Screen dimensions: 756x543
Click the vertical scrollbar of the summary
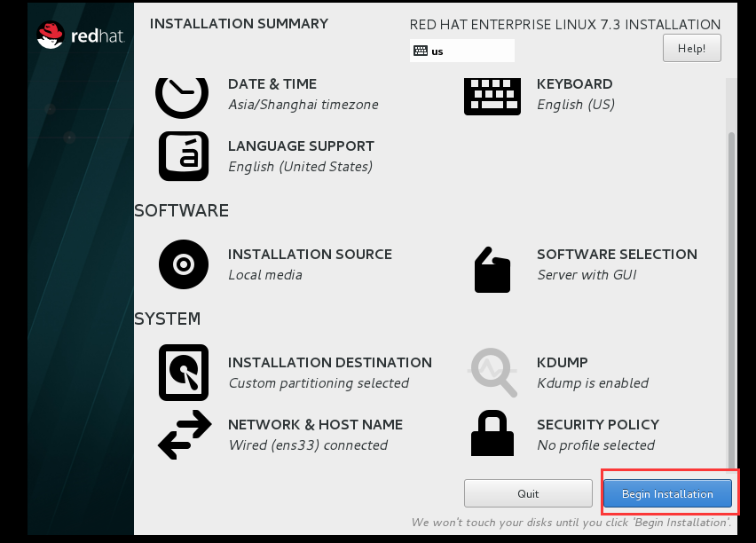tap(731, 299)
